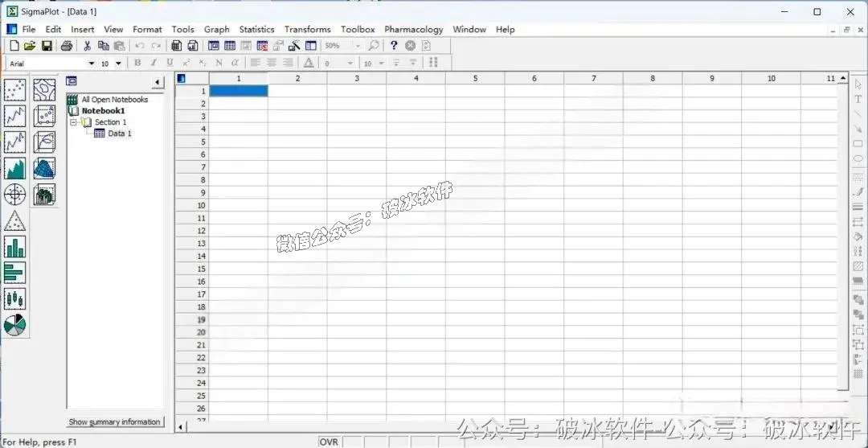Select the Box Plot graph icon

point(15,299)
